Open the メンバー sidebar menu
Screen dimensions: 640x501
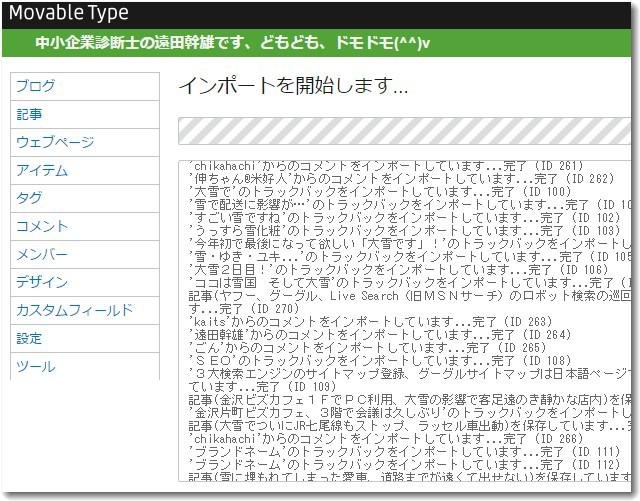[85, 255]
